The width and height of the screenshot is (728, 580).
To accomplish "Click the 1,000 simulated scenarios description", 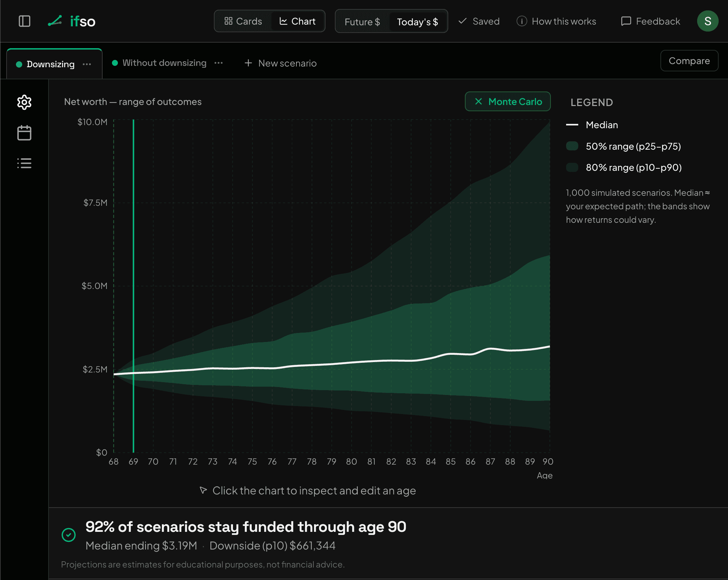I will [638, 206].
